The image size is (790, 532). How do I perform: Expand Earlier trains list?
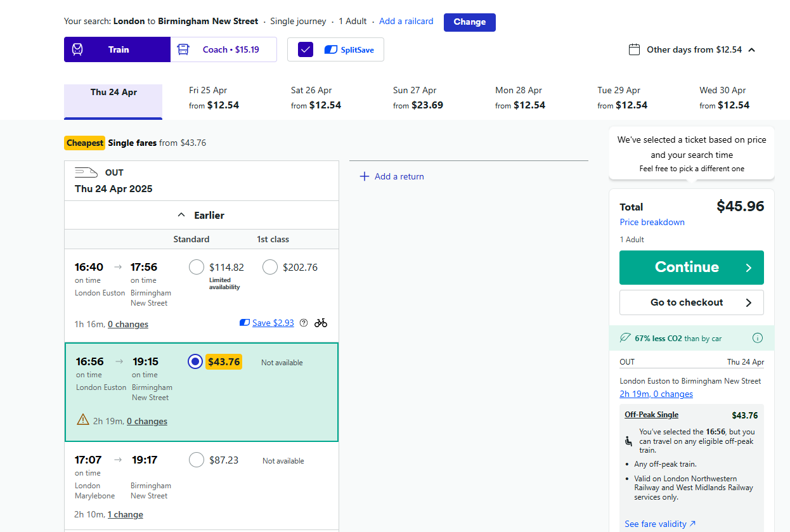202,216
